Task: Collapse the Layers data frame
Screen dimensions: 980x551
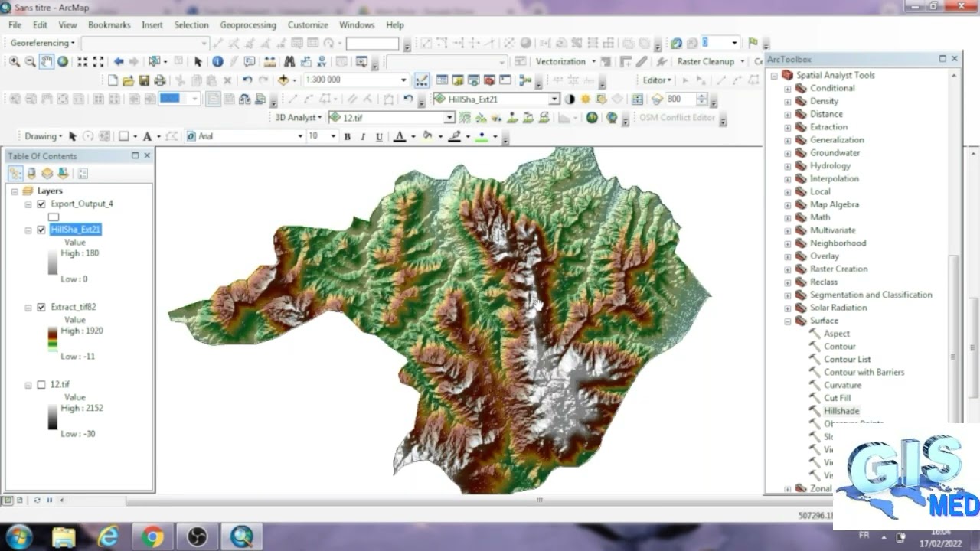Action: coord(15,191)
